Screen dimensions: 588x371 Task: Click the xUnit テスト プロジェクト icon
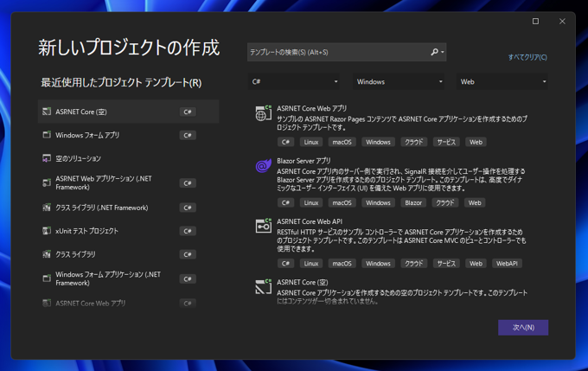(x=47, y=231)
